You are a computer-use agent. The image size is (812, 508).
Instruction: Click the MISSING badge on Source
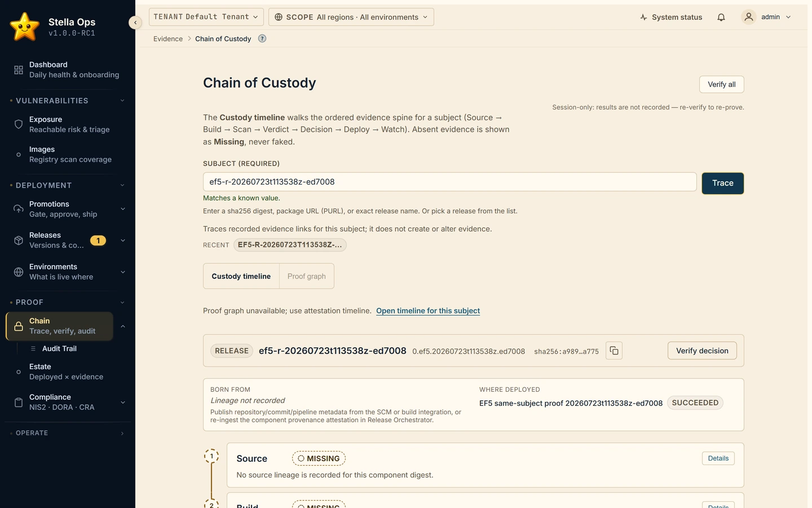coord(319,458)
